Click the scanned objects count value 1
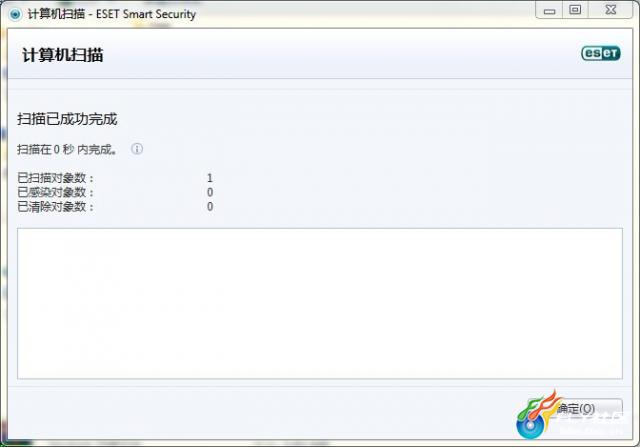The image size is (640, 447). tap(210, 178)
